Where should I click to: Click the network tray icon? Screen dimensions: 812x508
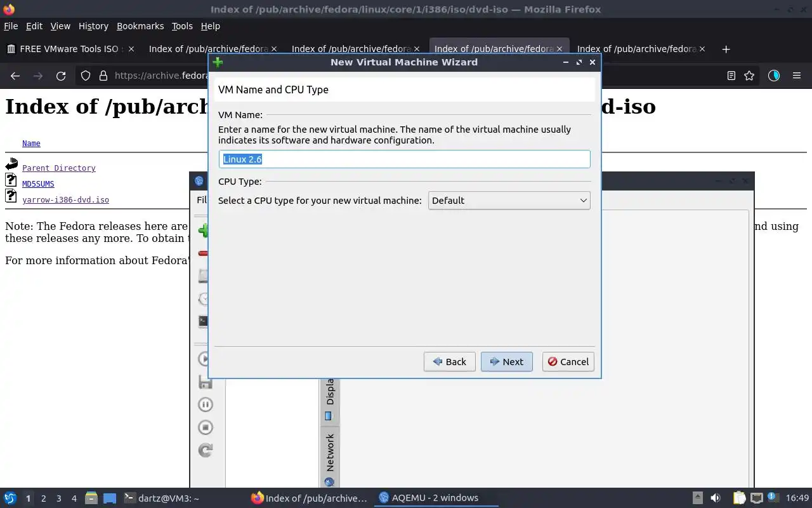[x=756, y=498]
